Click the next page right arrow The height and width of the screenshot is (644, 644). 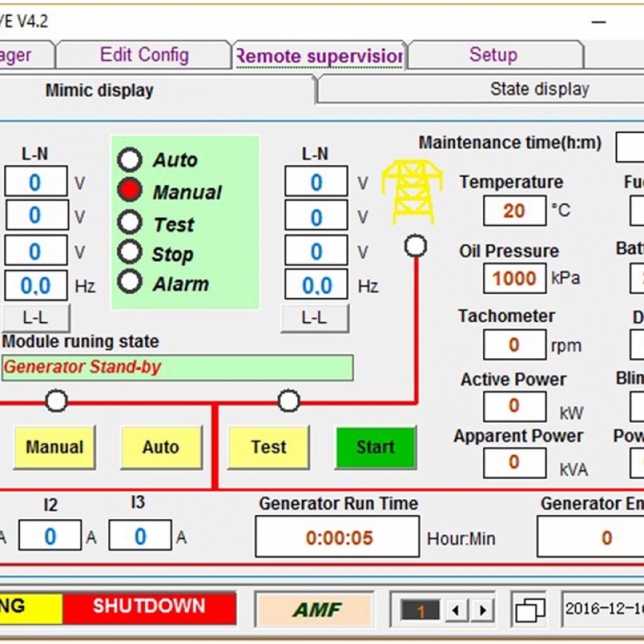[483, 610]
